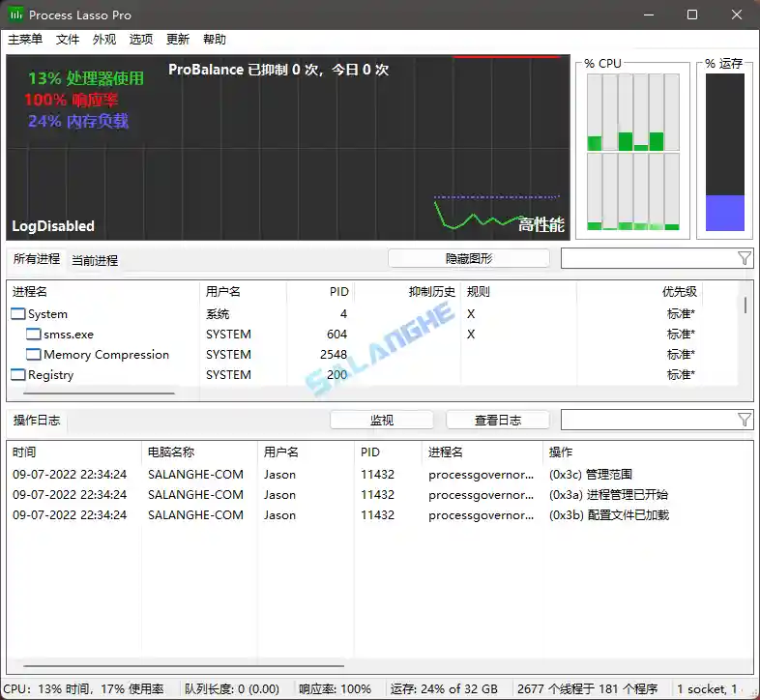Open the 主菜单 menu

[x=25, y=40]
